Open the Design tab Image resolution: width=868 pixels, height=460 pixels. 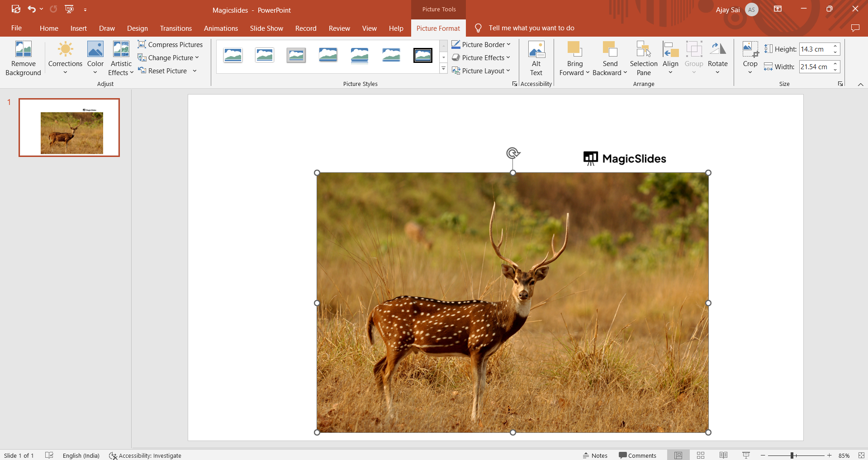pos(137,28)
